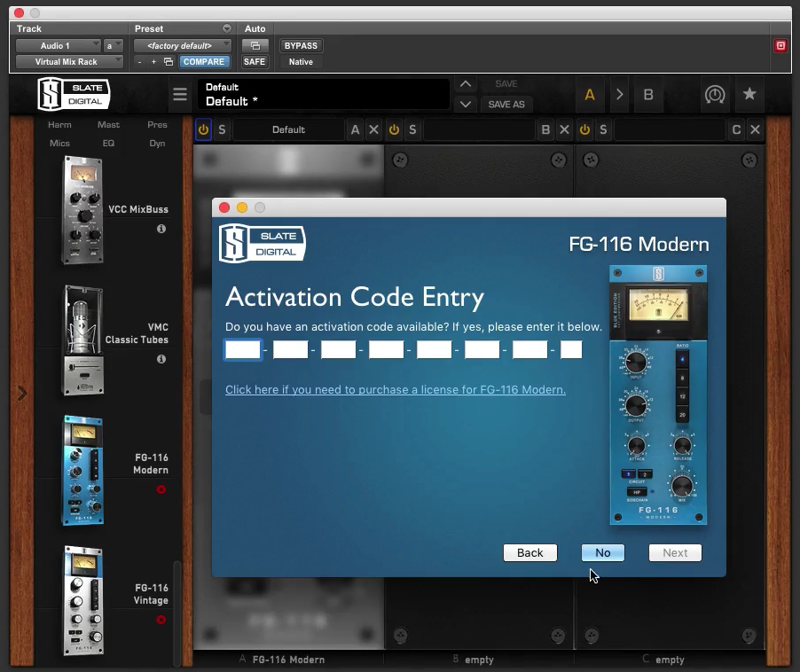Toggle automation SAFE
Viewport: 800px width, 672px height.
click(x=254, y=62)
